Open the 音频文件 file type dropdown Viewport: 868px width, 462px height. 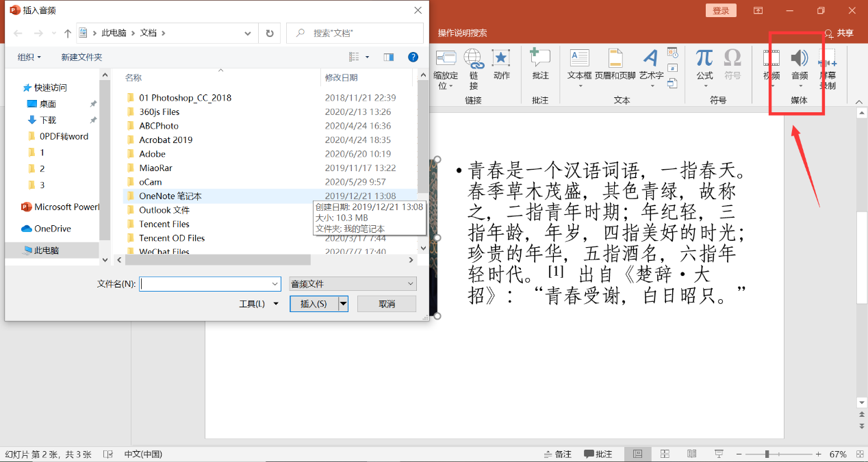pyautogui.click(x=353, y=283)
